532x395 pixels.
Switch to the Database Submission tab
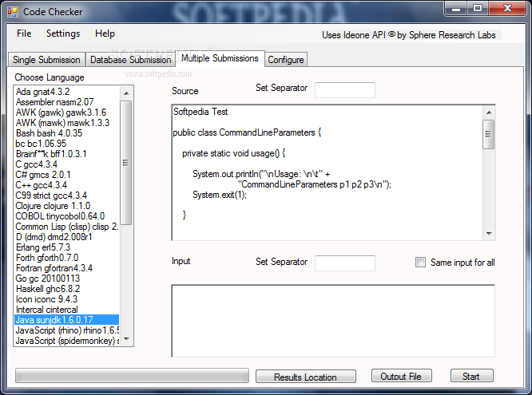pos(131,60)
